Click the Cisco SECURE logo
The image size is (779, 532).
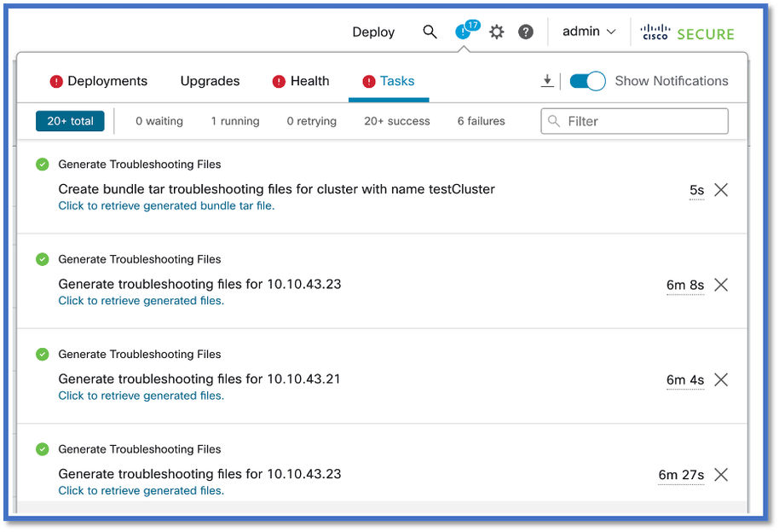point(687,32)
